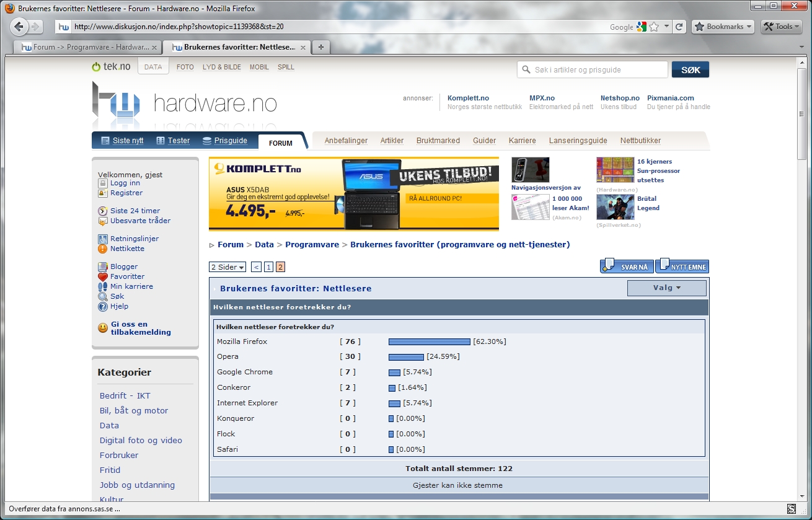Click the Siste 24 timer clock icon
The height and width of the screenshot is (520, 812).
click(x=103, y=211)
